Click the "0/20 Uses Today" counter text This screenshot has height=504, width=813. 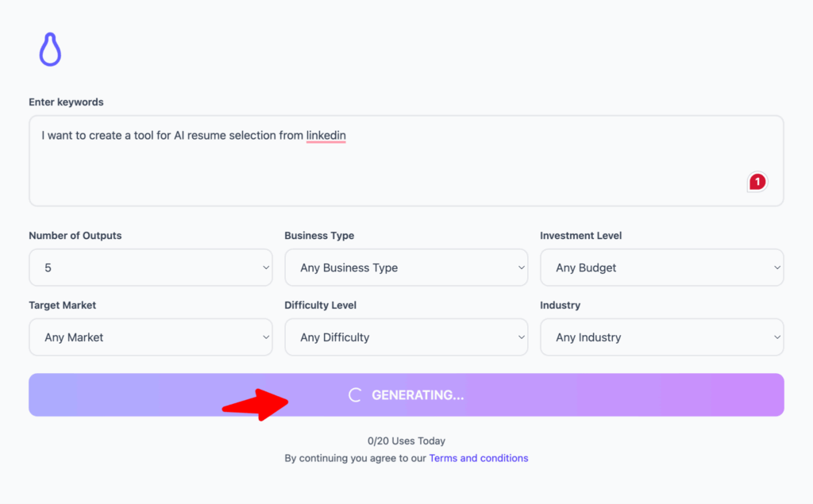point(406,441)
